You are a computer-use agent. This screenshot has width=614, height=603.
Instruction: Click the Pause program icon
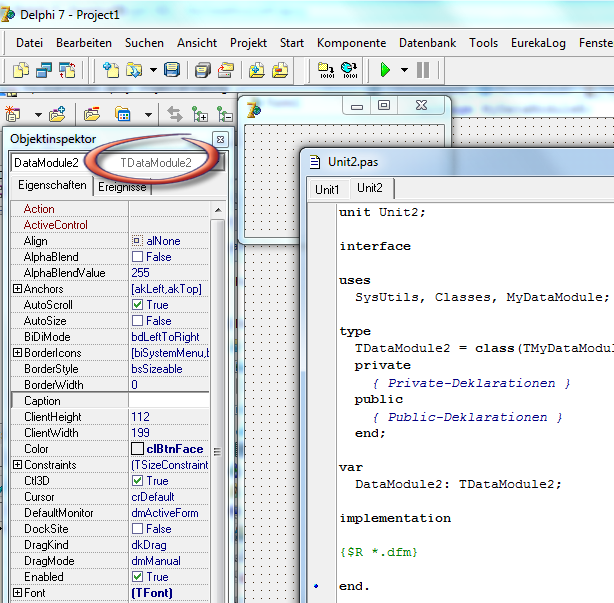pyautogui.click(x=423, y=70)
